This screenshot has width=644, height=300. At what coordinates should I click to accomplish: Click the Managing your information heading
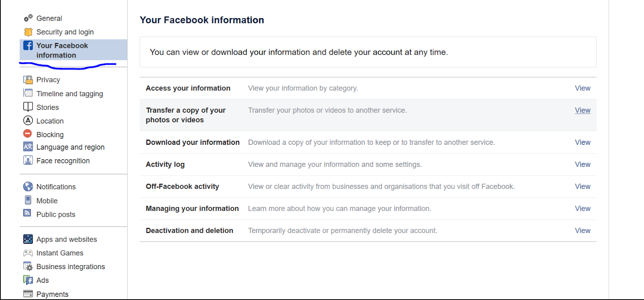[192, 209]
